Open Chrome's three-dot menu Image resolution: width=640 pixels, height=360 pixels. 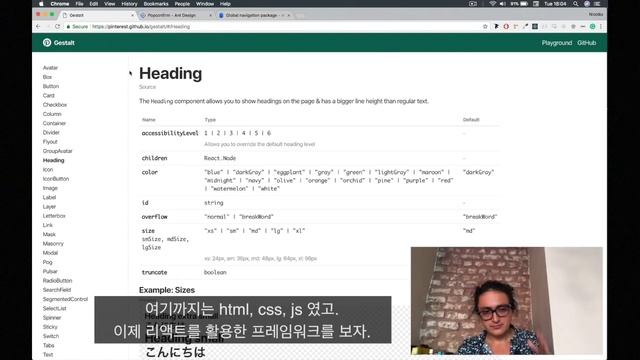coord(600,27)
